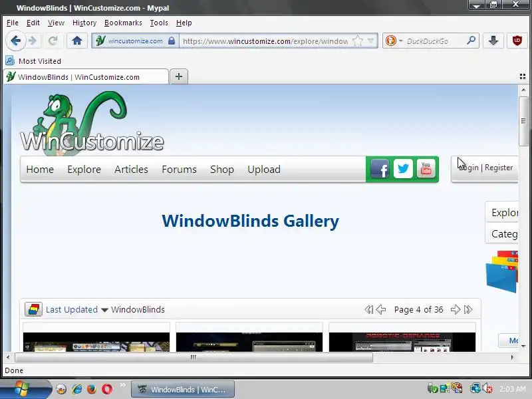Image resolution: width=532 pixels, height=399 pixels.
Task: Expand the quick launch overflow chevron
Action: (x=122, y=385)
